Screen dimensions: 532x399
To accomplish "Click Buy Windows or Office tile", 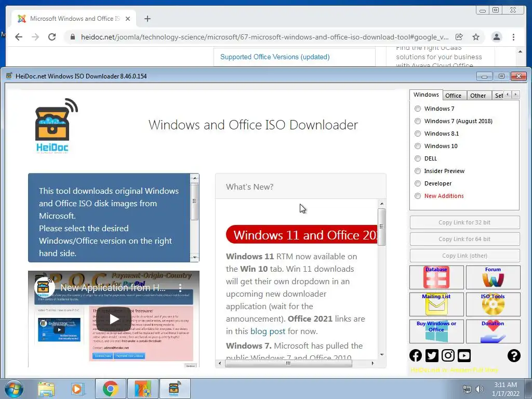I will tap(436, 331).
